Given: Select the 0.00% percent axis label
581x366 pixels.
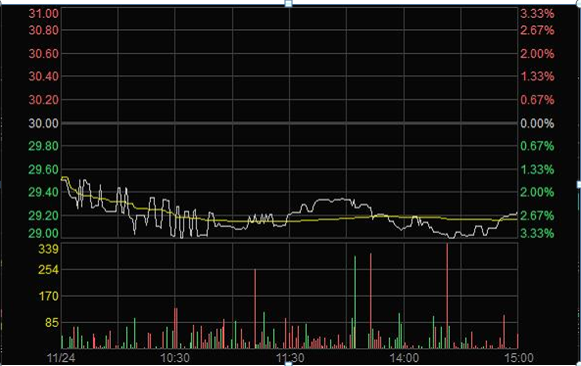Looking at the screenshot, I should 537,123.
